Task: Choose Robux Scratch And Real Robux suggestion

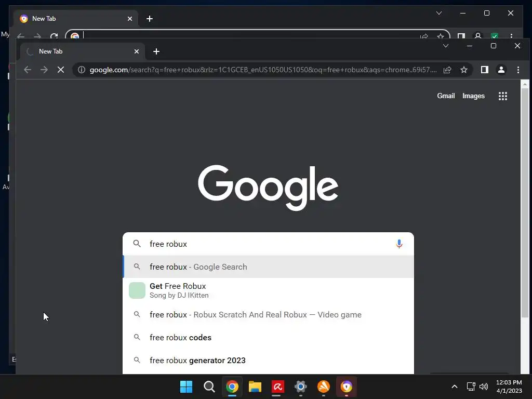Action: click(268, 314)
